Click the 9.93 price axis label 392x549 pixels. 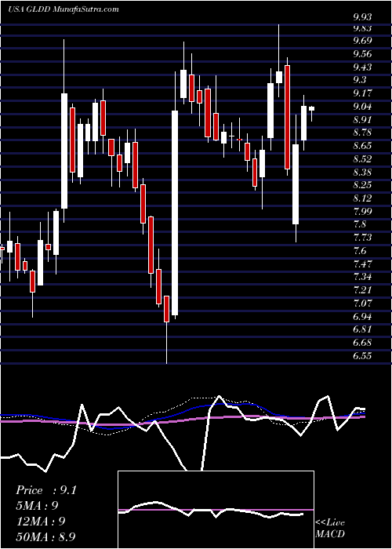362,16
